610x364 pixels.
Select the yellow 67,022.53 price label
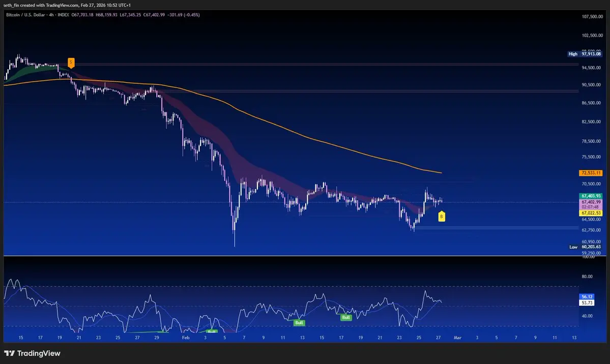pyautogui.click(x=591, y=213)
